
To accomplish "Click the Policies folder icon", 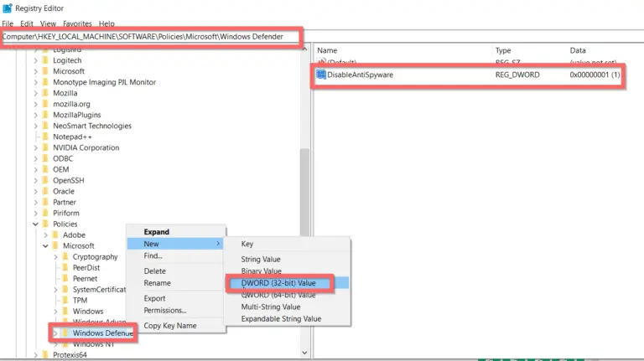I will click(x=45, y=224).
